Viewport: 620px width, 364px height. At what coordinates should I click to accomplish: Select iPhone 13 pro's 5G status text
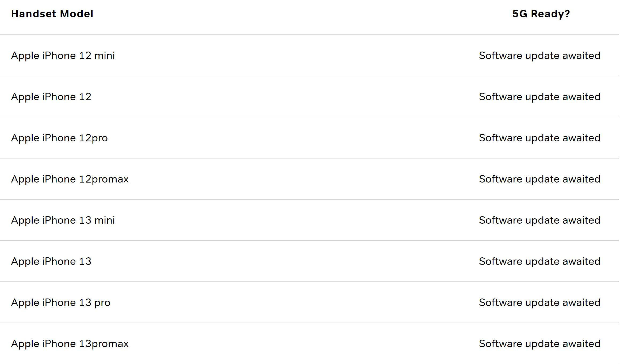[540, 303]
